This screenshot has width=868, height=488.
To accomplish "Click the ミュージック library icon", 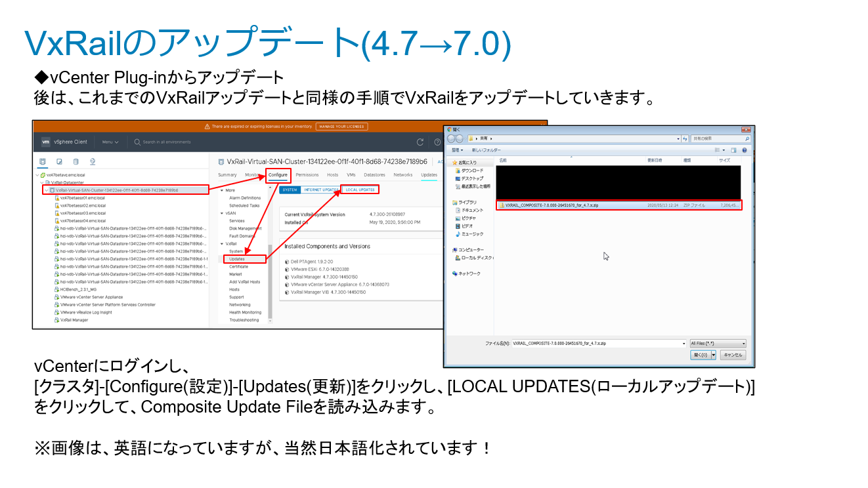I will click(x=457, y=234).
